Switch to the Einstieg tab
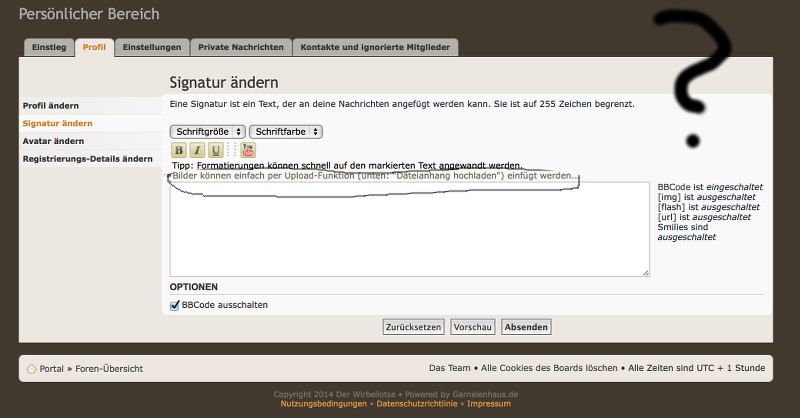Screen dimensions: 800x418 point(49,47)
